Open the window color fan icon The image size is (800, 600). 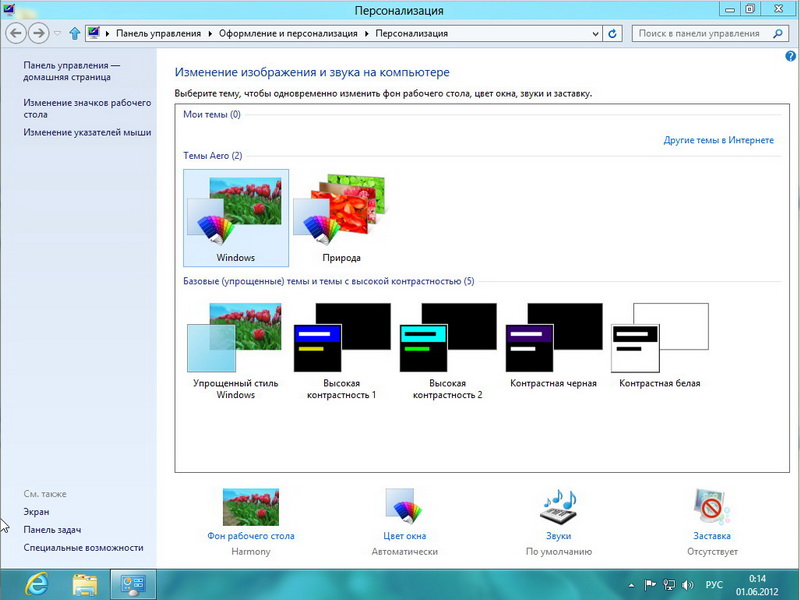tap(404, 507)
